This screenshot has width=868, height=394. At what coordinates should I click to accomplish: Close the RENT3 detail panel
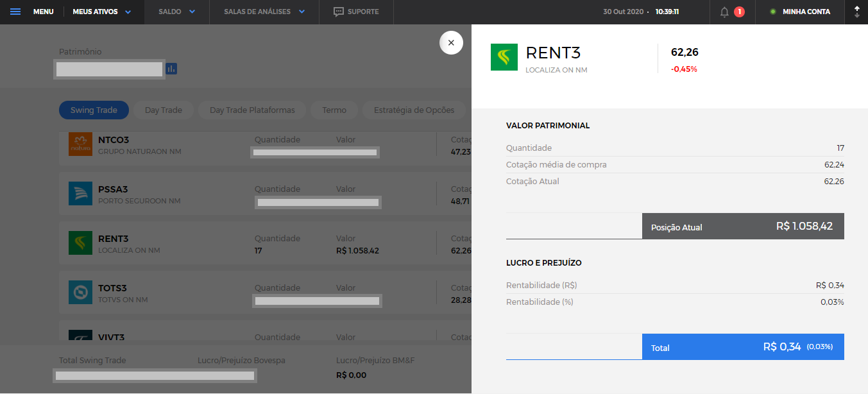point(451,43)
